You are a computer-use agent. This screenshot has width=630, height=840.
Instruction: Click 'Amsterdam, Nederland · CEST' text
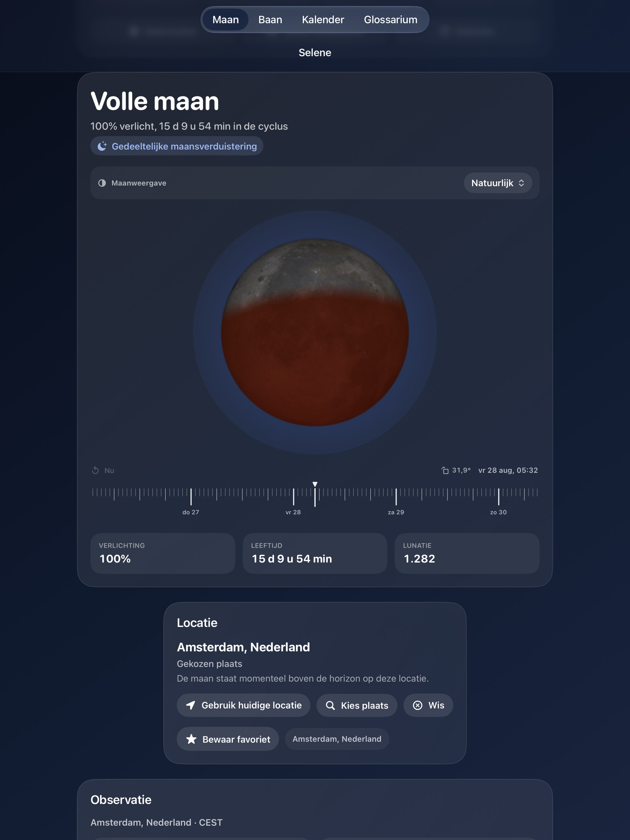click(x=157, y=823)
